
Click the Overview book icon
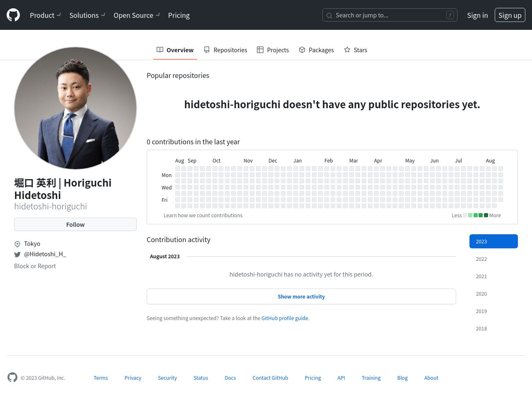click(x=160, y=50)
